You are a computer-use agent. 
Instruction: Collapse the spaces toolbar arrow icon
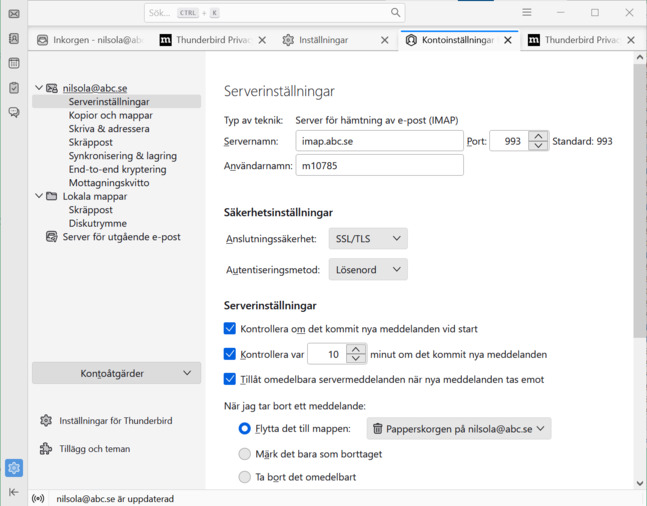click(x=14, y=492)
